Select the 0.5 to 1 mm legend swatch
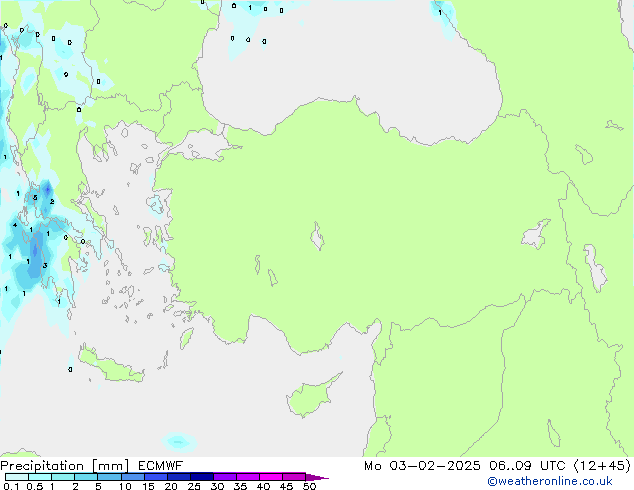Viewport: 634px width, 490px height. tap(40, 477)
